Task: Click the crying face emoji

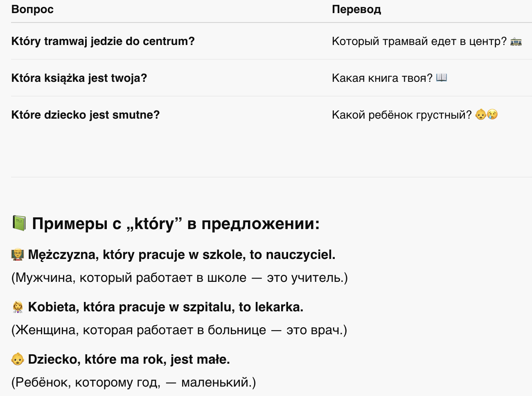Action: (x=492, y=115)
